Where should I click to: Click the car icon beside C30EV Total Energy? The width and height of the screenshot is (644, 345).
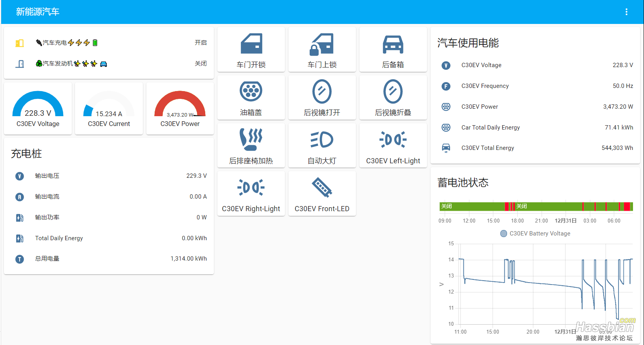pos(446,148)
